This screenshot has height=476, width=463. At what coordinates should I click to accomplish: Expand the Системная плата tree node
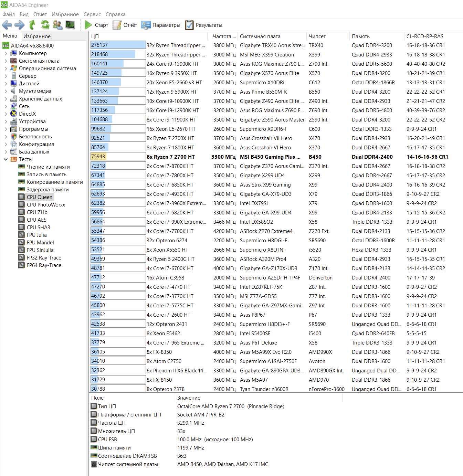pos(6,61)
